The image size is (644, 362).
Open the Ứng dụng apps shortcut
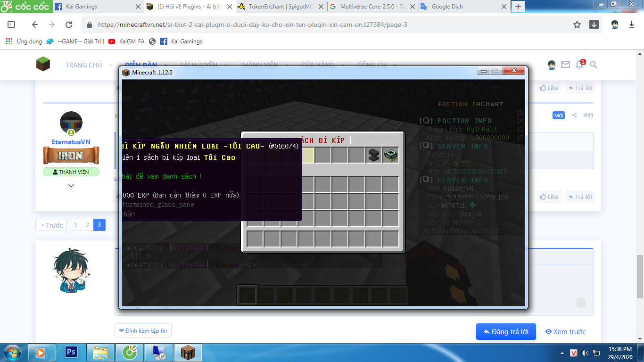point(24,41)
